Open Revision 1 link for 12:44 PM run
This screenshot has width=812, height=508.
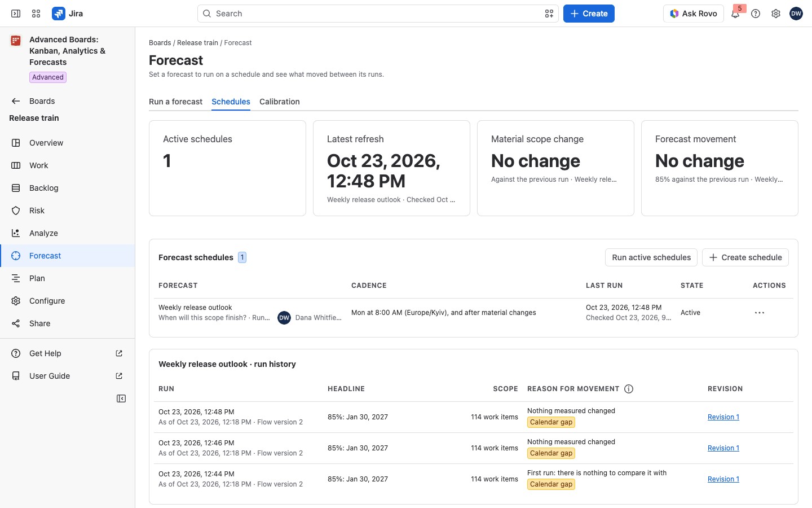tap(723, 479)
